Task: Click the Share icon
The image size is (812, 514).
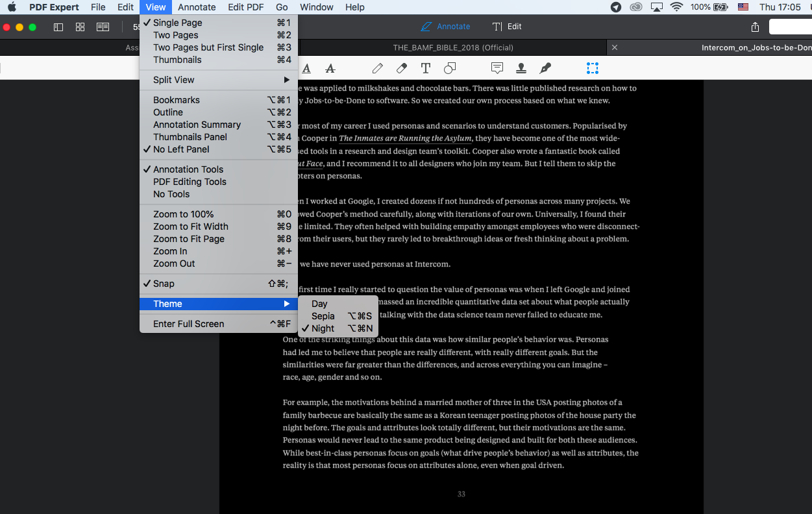Action: (754, 27)
